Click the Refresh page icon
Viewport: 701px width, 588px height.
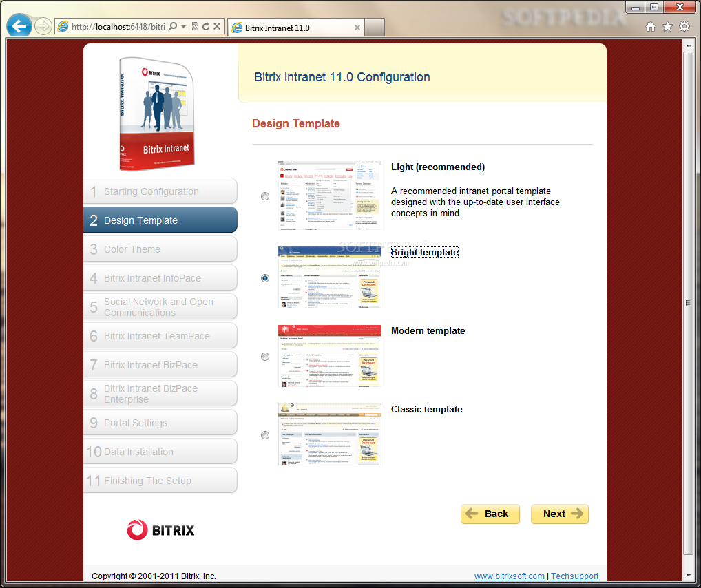[x=206, y=27]
